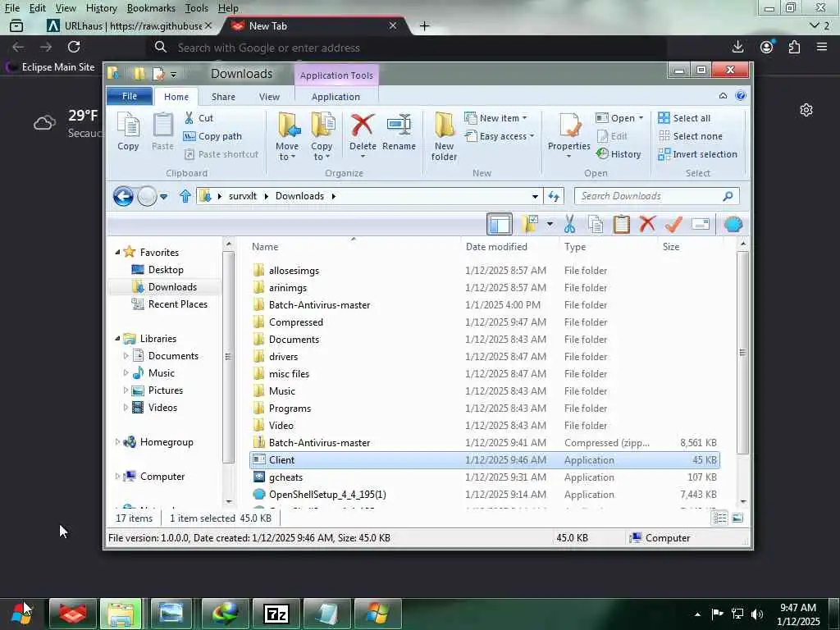The height and width of the screenshot is (630, 840).
Task: Click the volume speaker tray icon
Action: [756, 614]
